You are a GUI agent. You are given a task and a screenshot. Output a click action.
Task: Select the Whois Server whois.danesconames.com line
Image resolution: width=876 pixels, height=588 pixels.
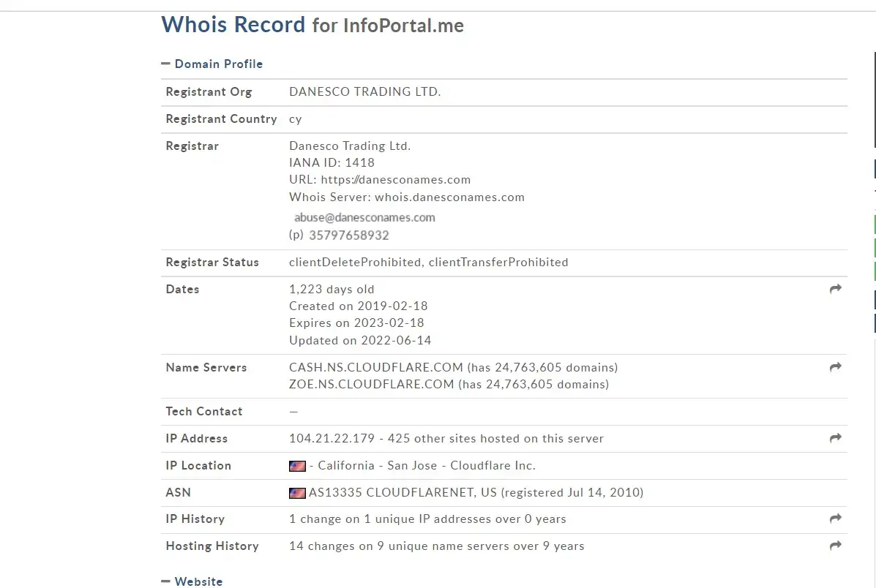[407, 197]
